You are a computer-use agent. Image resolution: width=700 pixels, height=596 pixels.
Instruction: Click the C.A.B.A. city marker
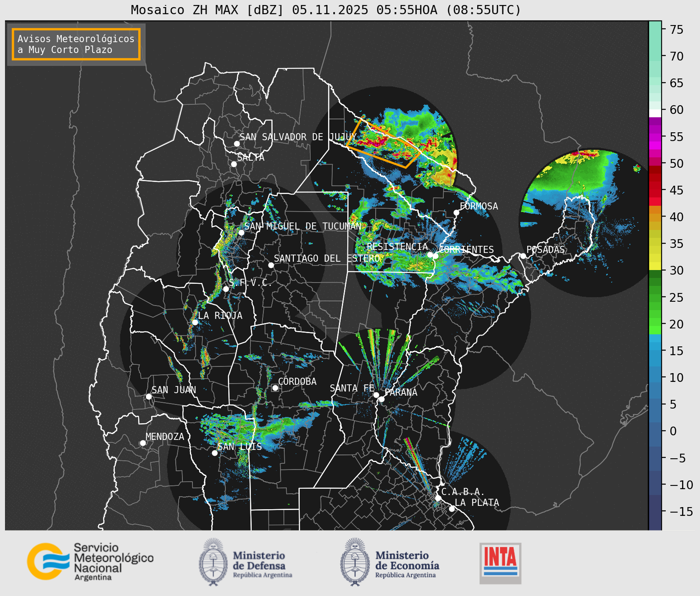tap(438, 498)
